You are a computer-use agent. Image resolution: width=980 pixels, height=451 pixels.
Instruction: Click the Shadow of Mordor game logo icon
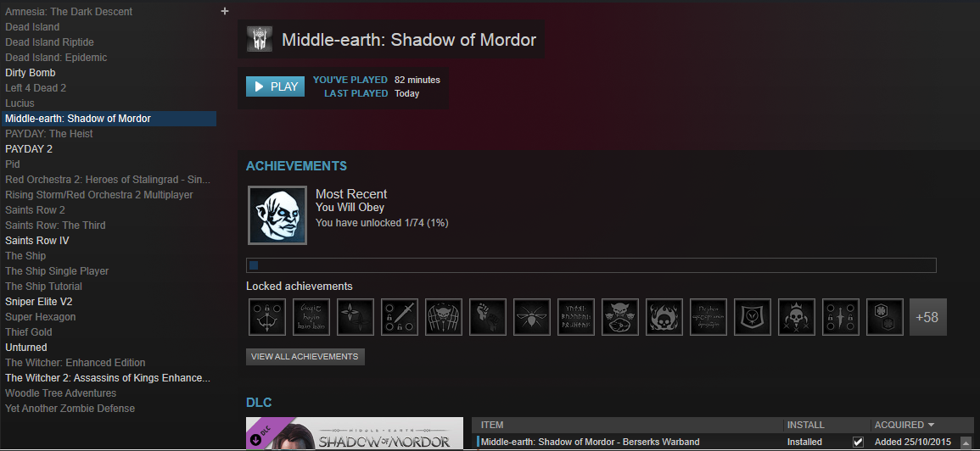[x=259, y=39]
